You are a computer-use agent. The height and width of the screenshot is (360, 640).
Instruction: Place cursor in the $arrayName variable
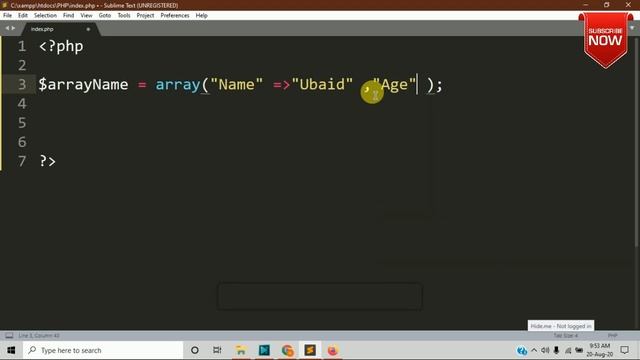point(83,84)
